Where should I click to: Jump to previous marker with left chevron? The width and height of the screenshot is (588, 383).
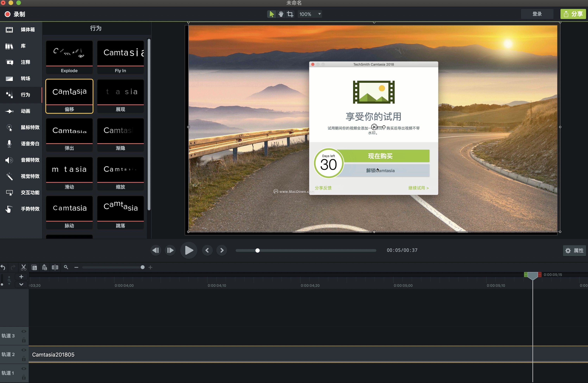[x=207, y=250]
